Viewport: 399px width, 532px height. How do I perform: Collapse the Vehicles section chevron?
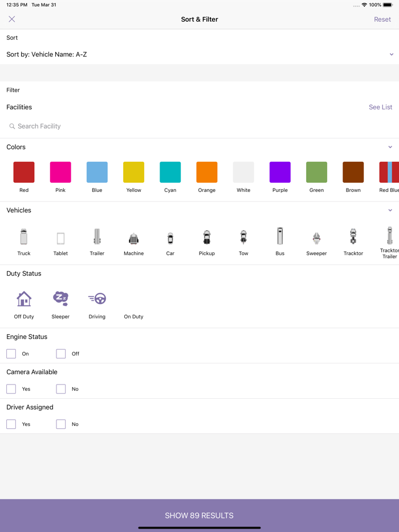point(390,210)
